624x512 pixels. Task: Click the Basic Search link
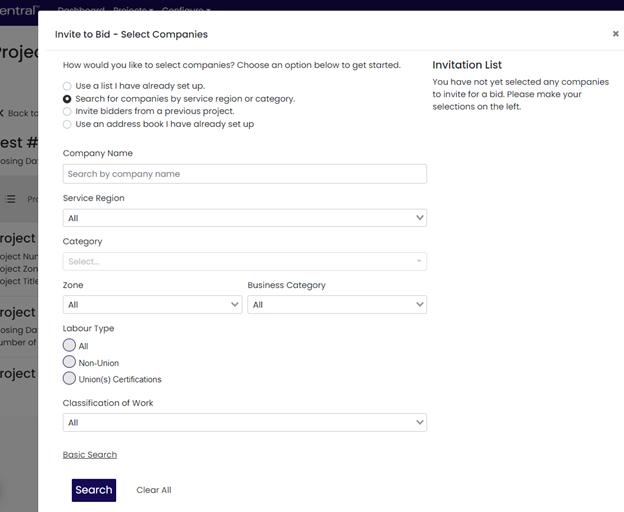(90, 455)
